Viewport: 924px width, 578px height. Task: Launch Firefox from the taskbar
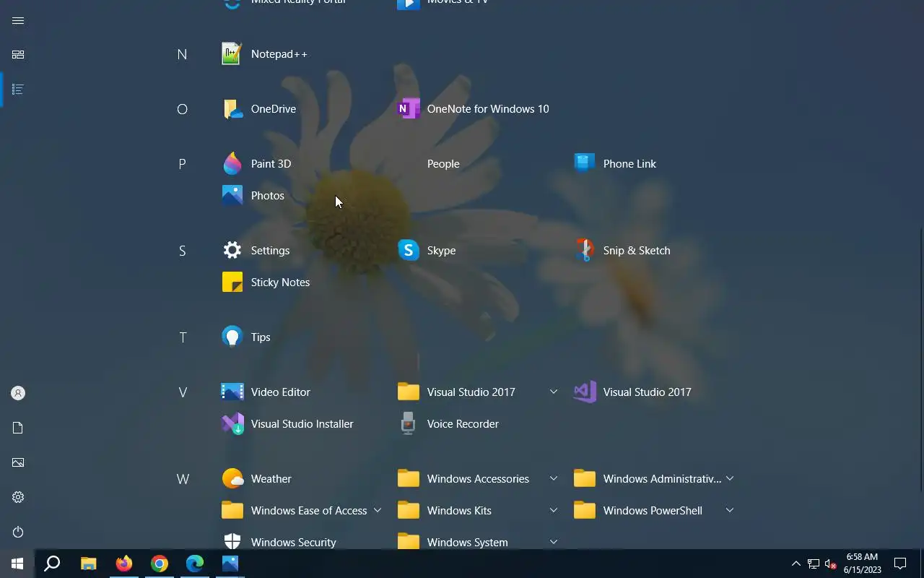pos(123,564)
